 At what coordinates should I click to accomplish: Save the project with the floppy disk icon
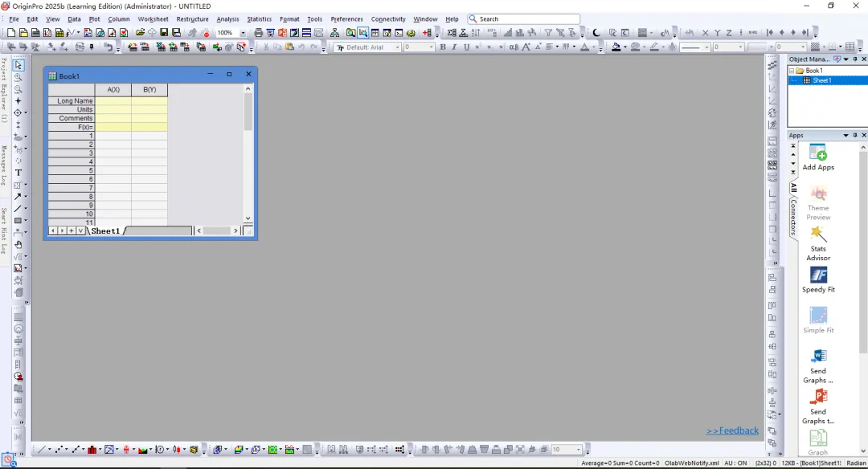[164, 33]
